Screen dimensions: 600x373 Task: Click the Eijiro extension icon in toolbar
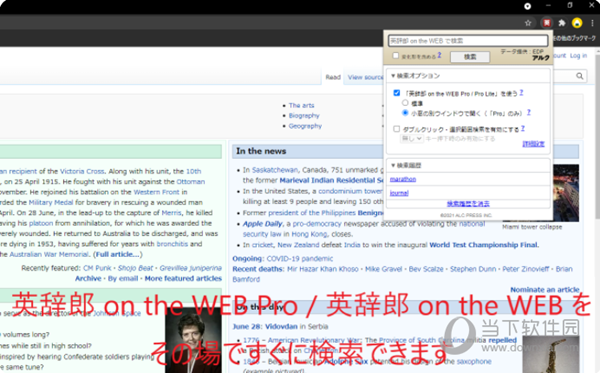pos(547,23)
